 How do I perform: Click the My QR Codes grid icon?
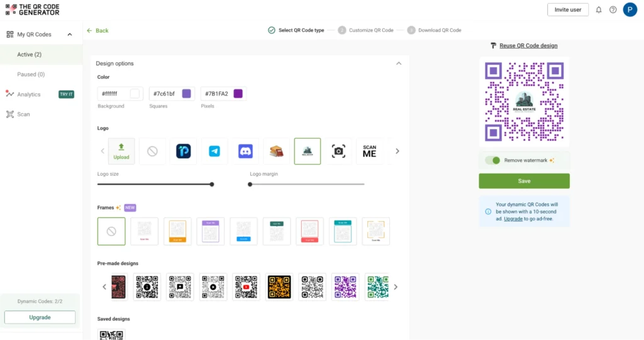10,35
